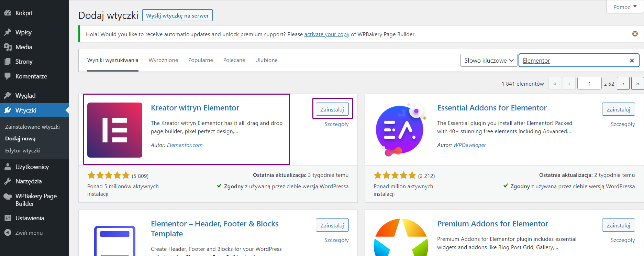Open the Słowo kluczowe dropdown

(x=489, y=61)
